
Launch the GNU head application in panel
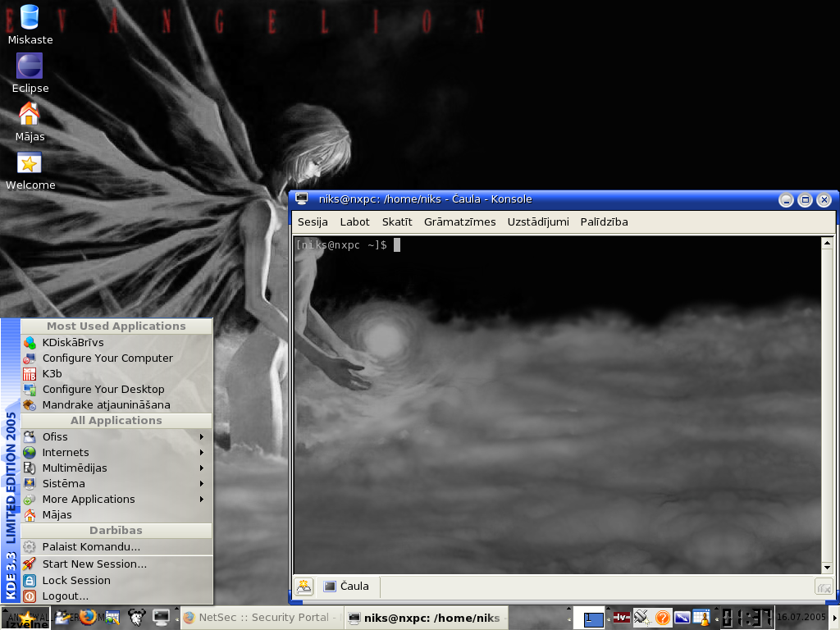coord(137,618)
